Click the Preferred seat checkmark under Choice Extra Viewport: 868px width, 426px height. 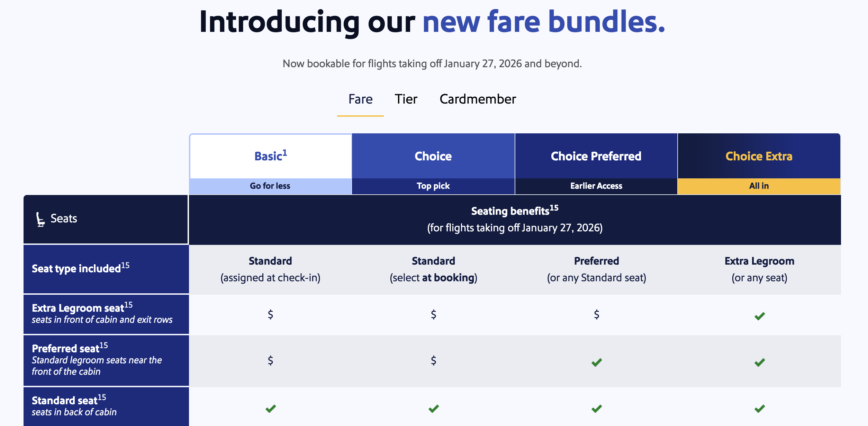point(759,362)
